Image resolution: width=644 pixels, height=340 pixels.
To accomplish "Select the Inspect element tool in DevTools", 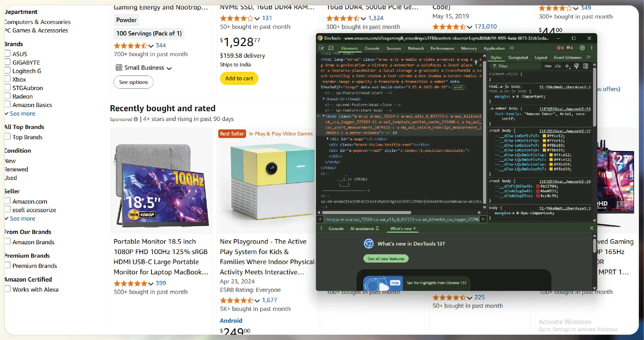I will click(322, 48).
